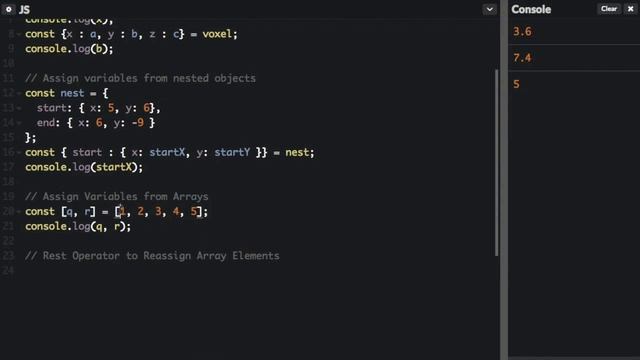Click the 'end: { x: 6, y: -9 }' line
This screenshot has width=640, height=360.
click(x=96, y=123)
